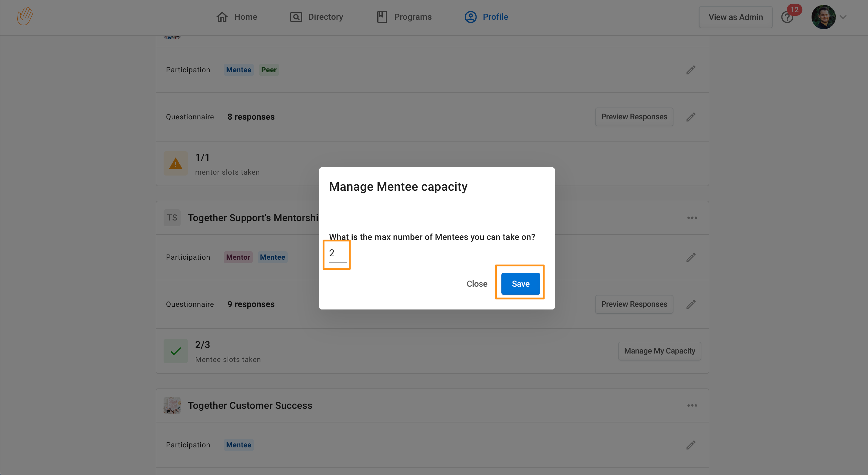Click the Mentee tag beside Peer
The image size is (868, 475).
[x=239, y=70]
